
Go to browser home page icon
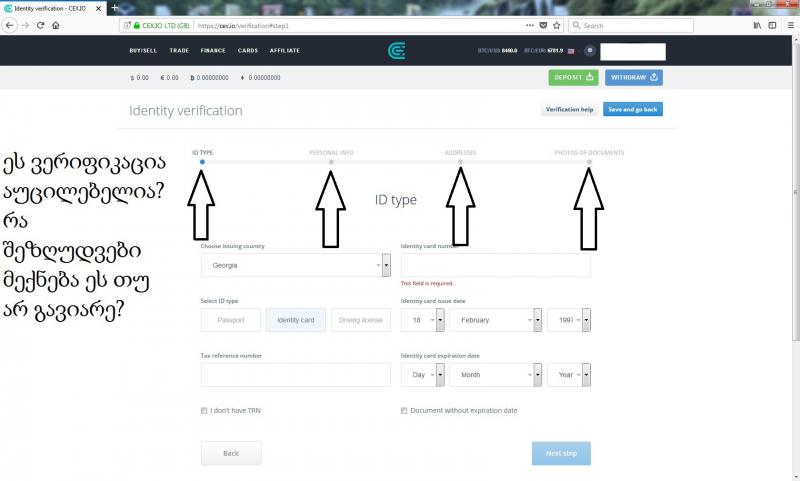(56, 25)
